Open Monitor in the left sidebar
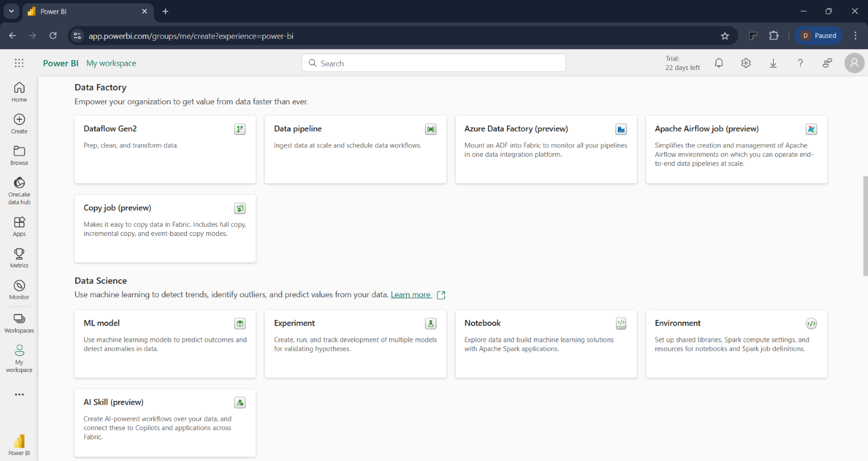 click(x=19, y=290)
